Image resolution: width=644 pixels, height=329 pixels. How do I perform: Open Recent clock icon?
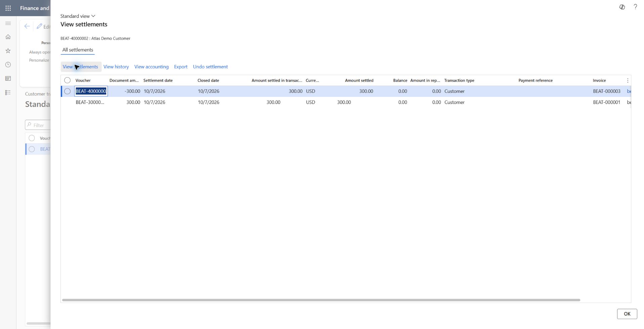8,65
